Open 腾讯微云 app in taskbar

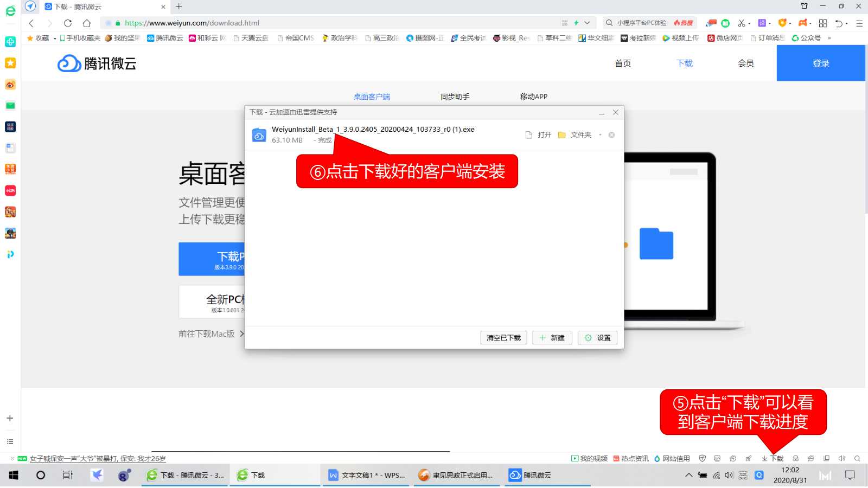pos(547,476)
